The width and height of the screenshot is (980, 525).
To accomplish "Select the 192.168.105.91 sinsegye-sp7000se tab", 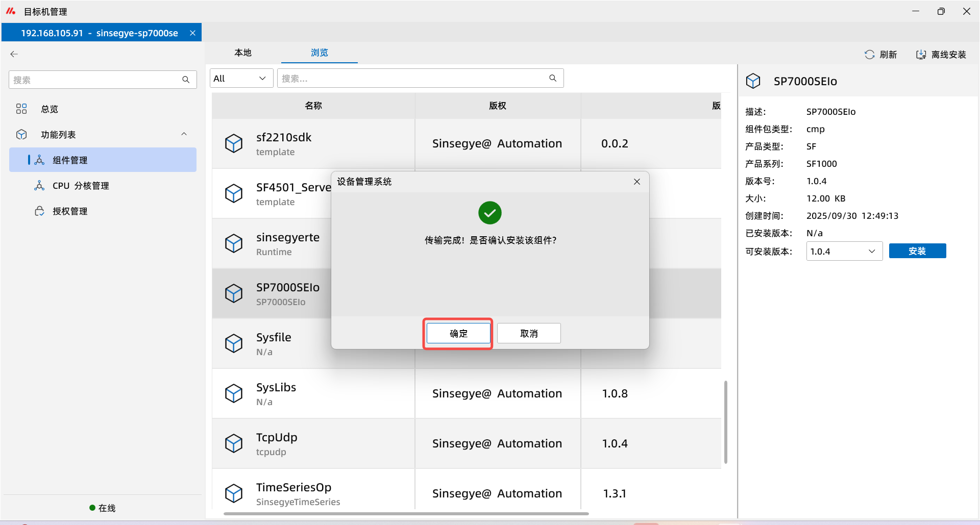I will click(x=101, y=33).
